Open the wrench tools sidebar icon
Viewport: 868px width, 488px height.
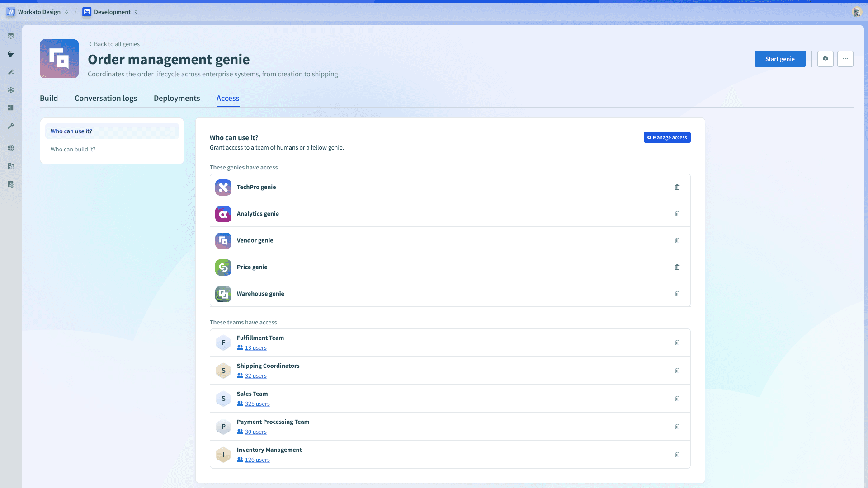11,126
